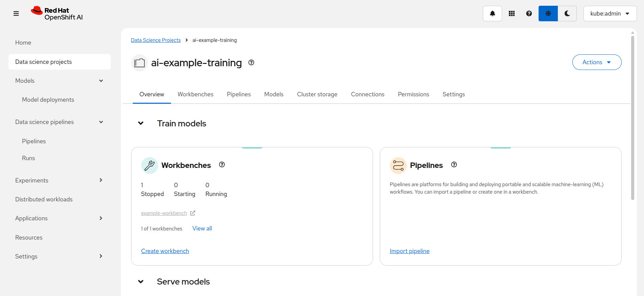
Task: Expand the Applications sidebar group
Action: [101, 218]
